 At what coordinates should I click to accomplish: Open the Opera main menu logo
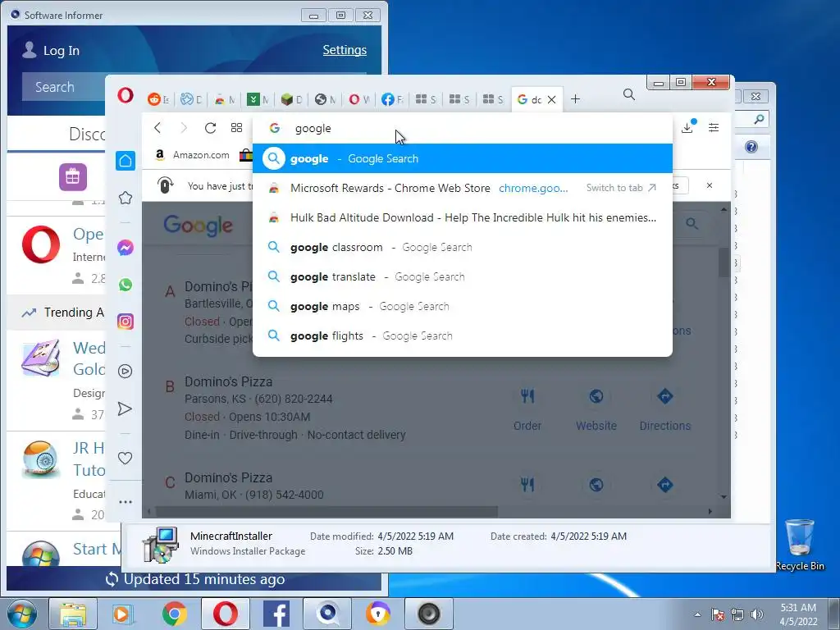[x=126, y=95]
